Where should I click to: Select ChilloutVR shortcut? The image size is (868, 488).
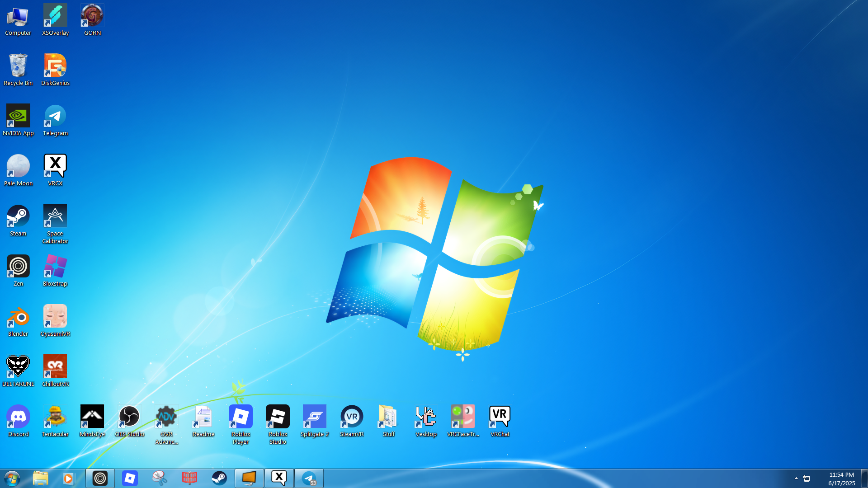(55, 371)
